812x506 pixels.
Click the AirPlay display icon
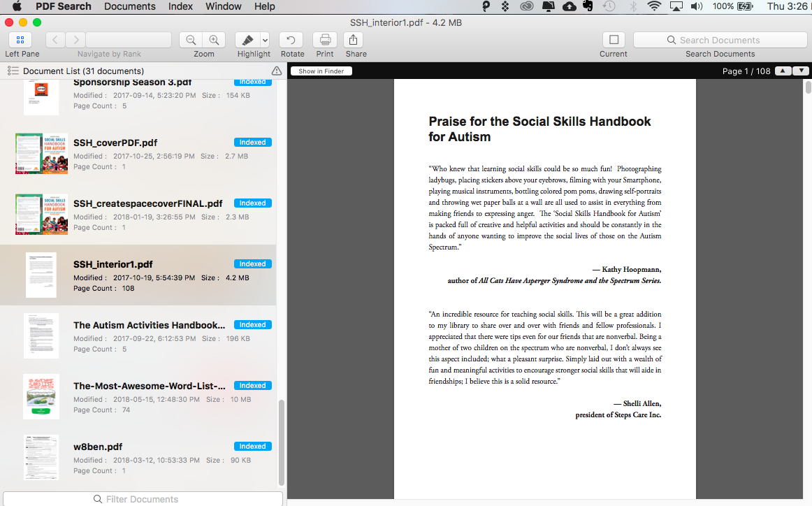click(676, 6)
